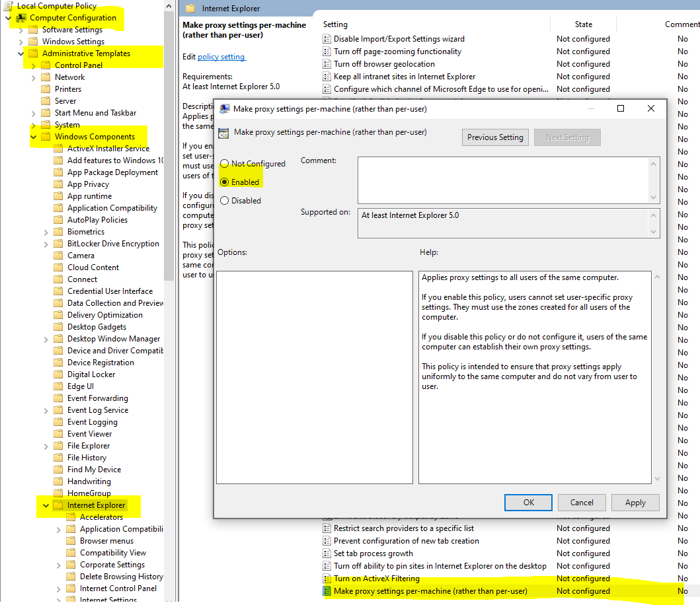The image size is (700, 605).
Task: Select Turn off page-zooming functionality setting
Action: pyautogui.click(x=397, y=52)
